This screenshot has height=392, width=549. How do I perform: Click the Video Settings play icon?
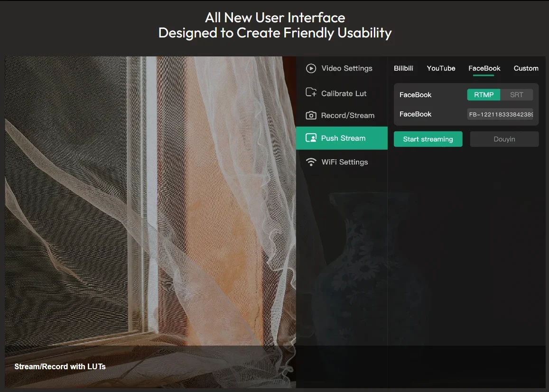[311, 68]
